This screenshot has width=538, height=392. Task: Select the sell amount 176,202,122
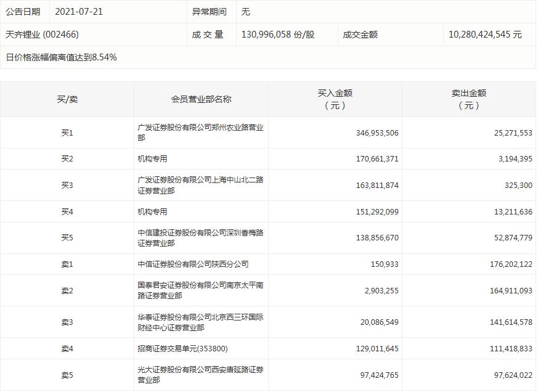[x=511, y=264]
